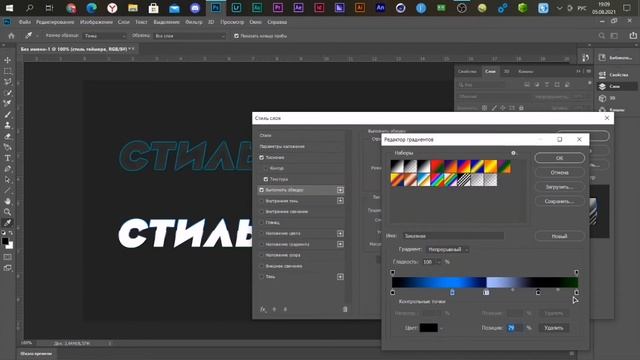Select the Lasso tool
Viewport: 640px width, 360px height.
(x=7, y=82)
